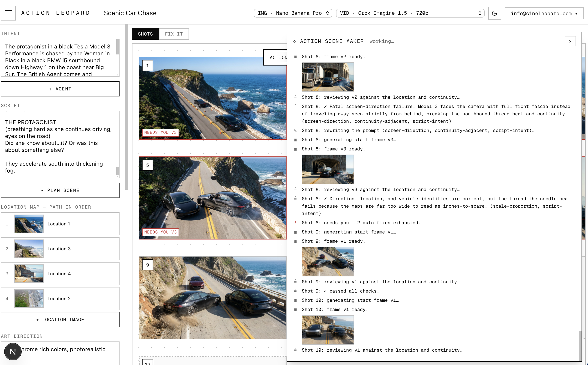The image size is (588, 365).
Task: Select Location 4 row in path
Action: pos(60,273)
